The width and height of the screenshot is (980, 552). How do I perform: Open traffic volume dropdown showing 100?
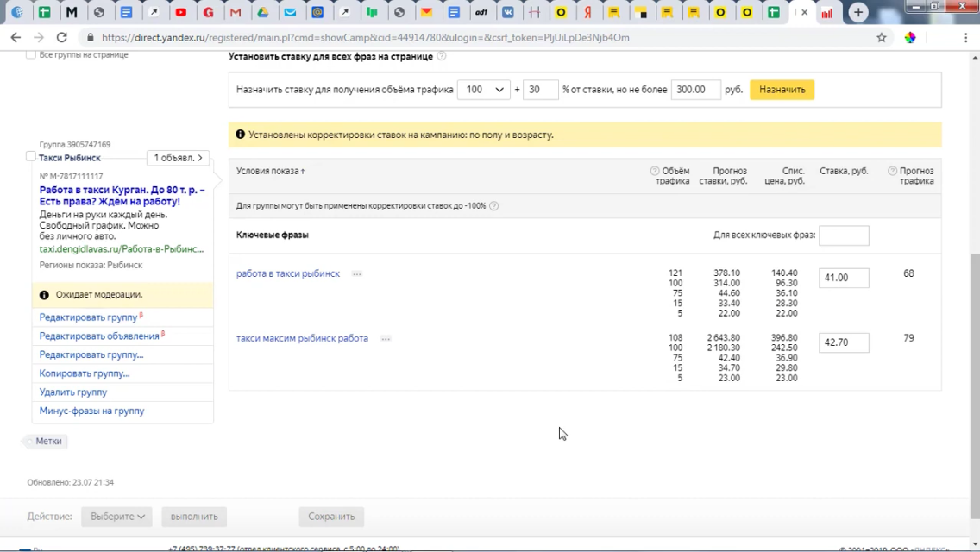[x=484, y=90]
